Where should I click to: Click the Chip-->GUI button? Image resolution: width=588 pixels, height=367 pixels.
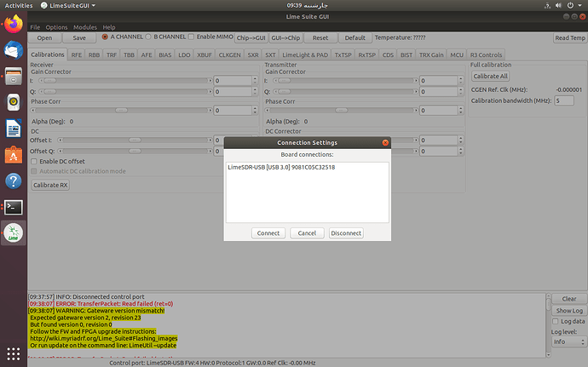click(x=251, y=37)
